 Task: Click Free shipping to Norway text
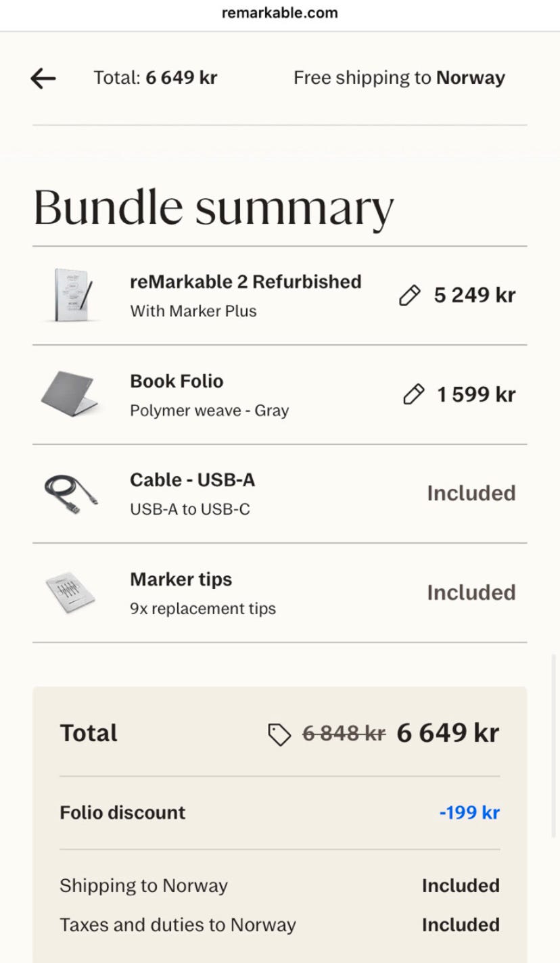coord(399,78)
